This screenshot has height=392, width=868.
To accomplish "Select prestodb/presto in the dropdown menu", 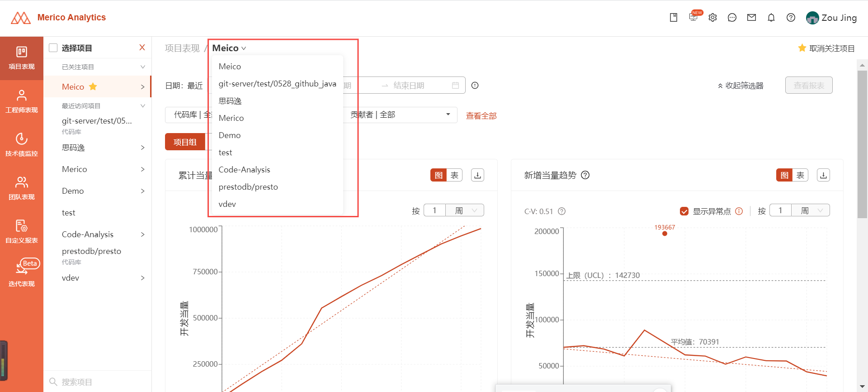I will point(277,187).
